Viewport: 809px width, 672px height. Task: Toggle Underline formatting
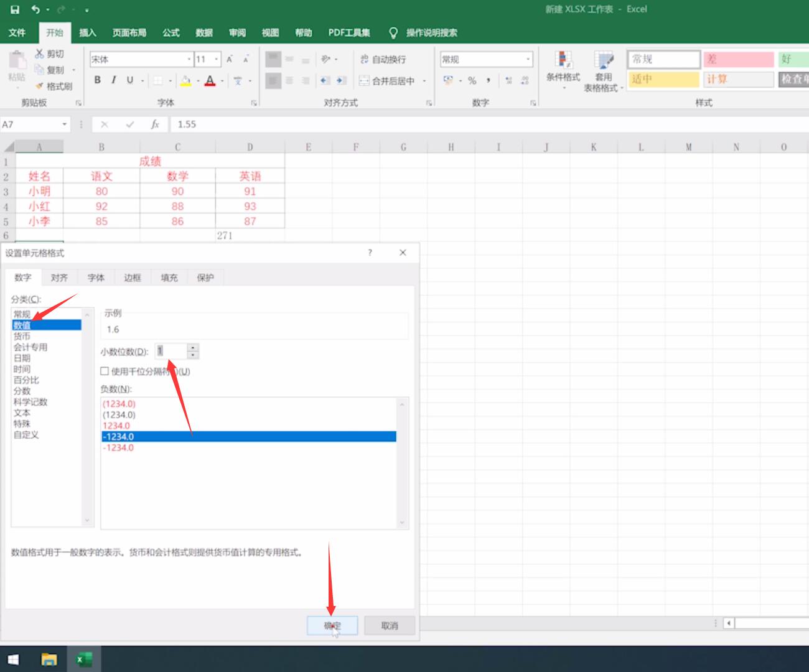pos(129,80)
